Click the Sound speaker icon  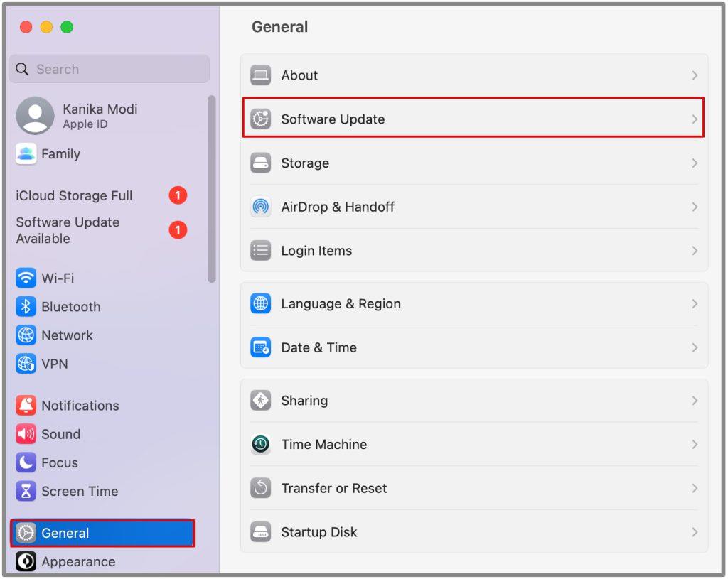click(26, 434)
